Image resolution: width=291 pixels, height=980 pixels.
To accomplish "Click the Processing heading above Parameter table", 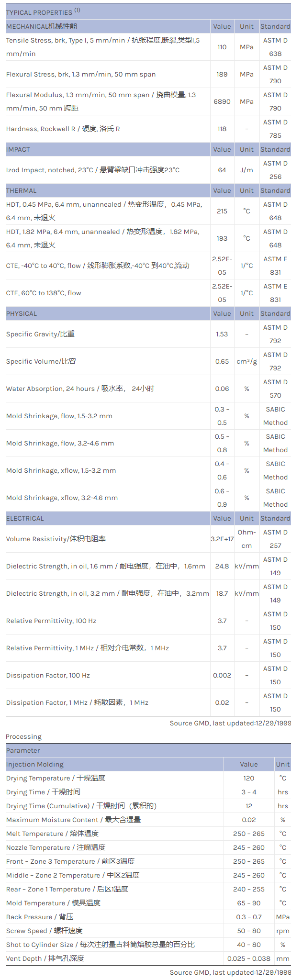I will coord(23,736).
